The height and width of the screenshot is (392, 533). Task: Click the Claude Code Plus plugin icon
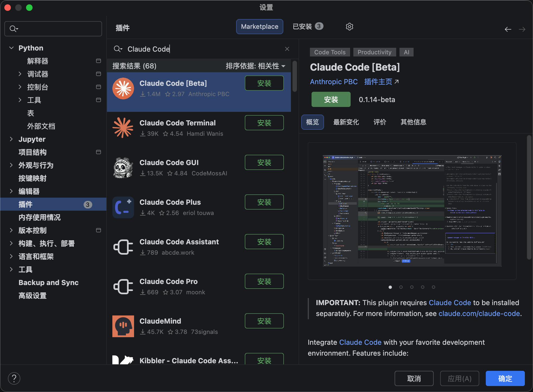click(x=123, y=207)
